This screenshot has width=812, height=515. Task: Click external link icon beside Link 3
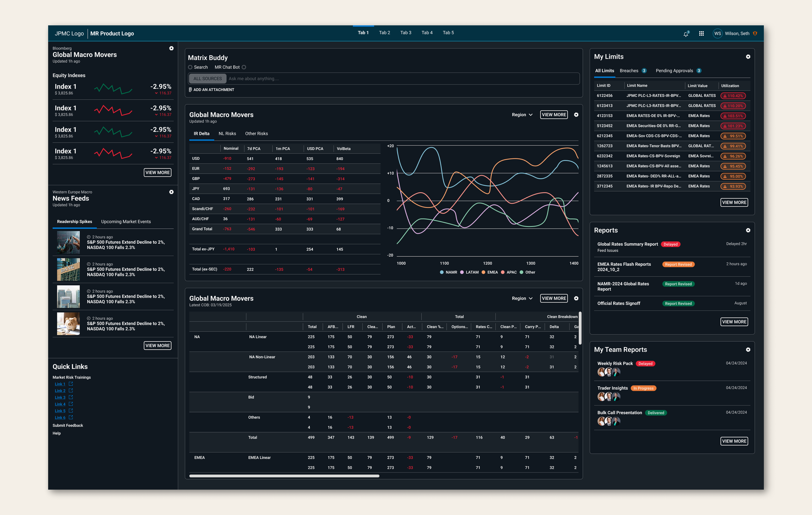[71, 397]
